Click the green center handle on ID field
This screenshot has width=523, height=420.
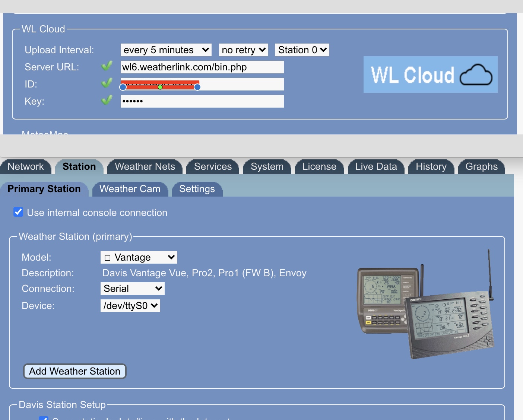(x=160, y=87)
